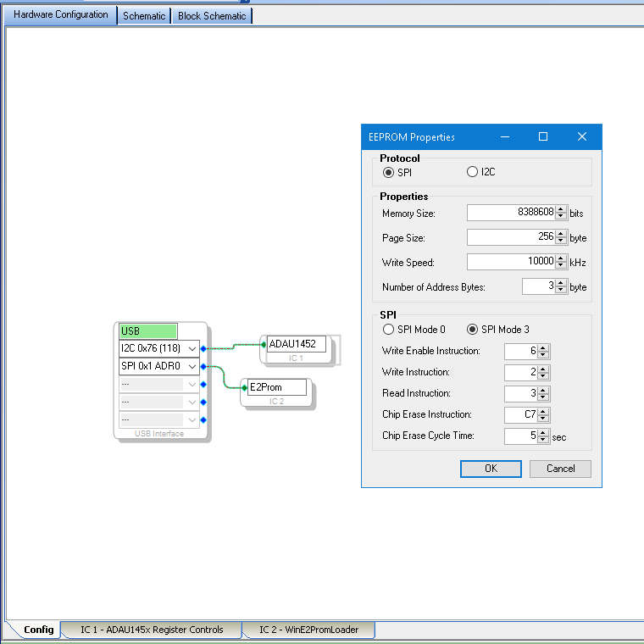644x644 pixels.
Task: Decrease Number of Address Bytes
Action: click(561, 291)
